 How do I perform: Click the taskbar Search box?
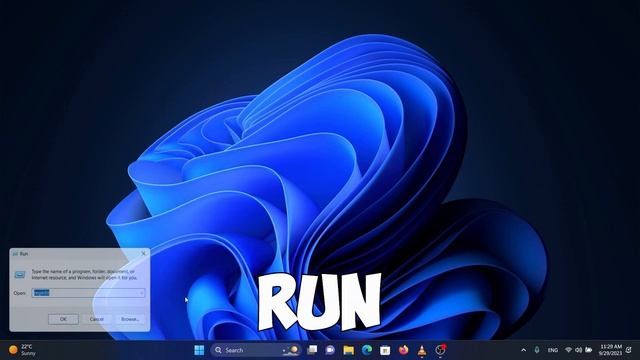click(256, 350)
